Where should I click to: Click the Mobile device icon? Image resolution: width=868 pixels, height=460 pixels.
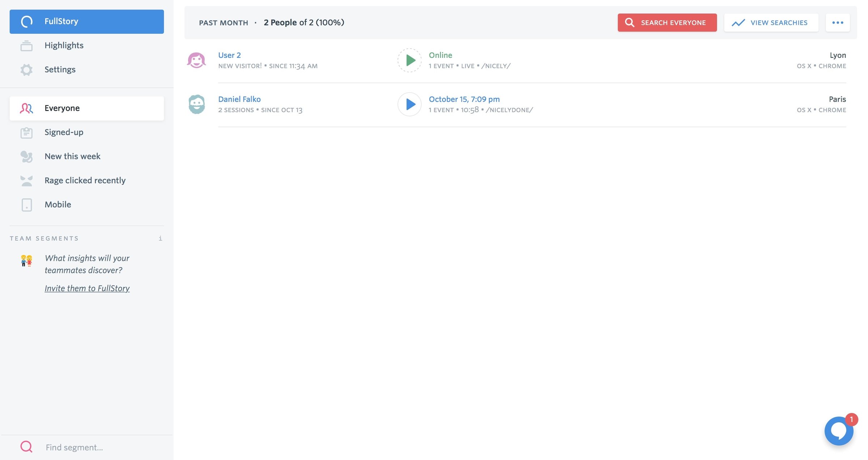(27, 205)
